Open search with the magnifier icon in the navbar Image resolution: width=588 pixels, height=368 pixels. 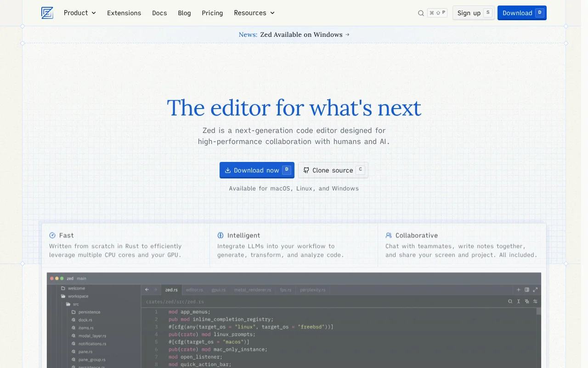[421, 13]
